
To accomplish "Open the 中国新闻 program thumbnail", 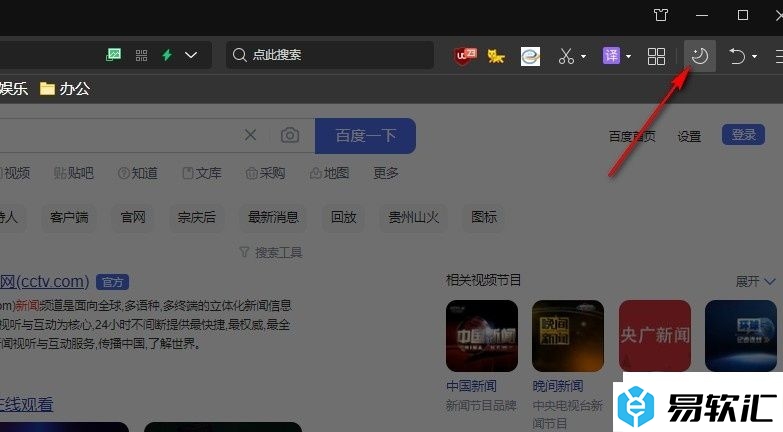I will click(481, 336).
